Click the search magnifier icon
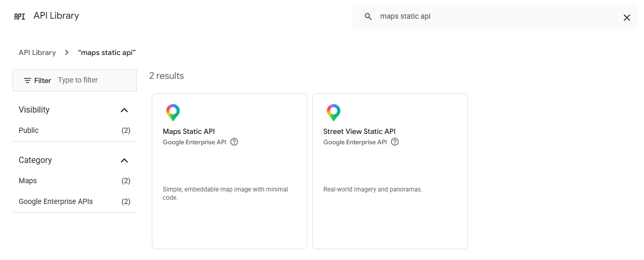Viewport: 644px width, 260px height. coord(368,17)
